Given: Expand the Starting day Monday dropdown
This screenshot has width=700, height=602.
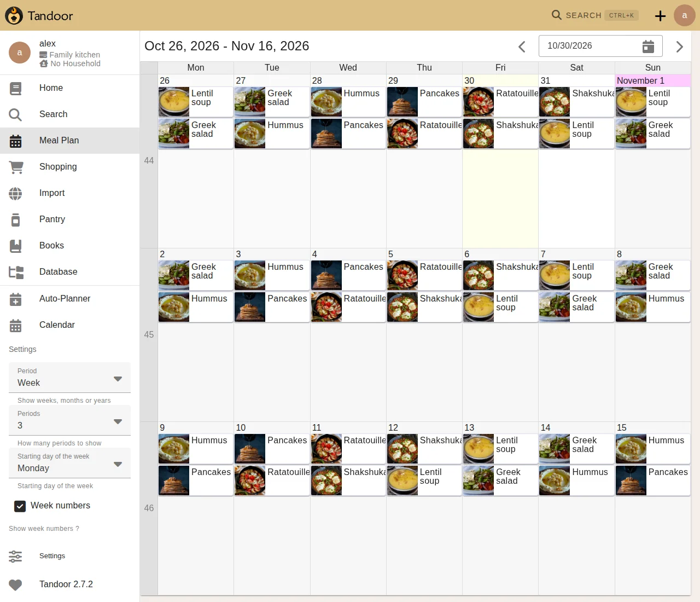Looking at the screenshot, I should coord(69,463).
